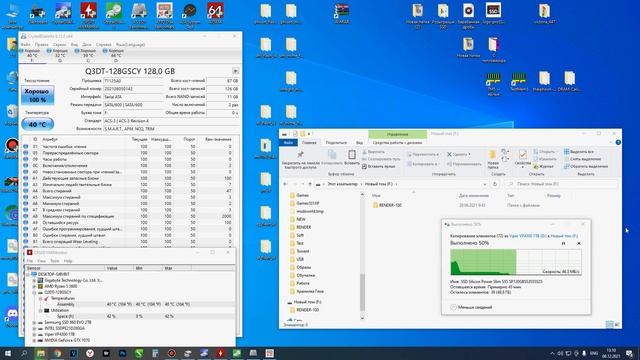Click the Windows Start button

(x=8, y=353)
